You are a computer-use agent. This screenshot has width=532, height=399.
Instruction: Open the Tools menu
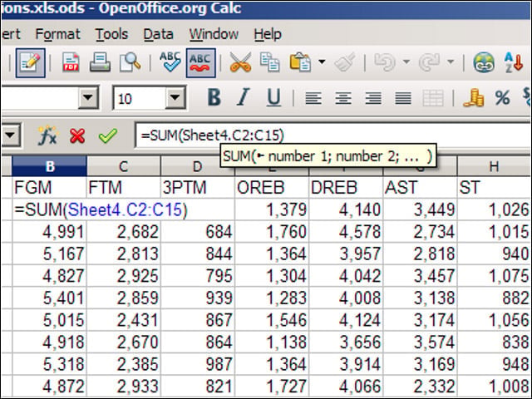tap(111, 34)
